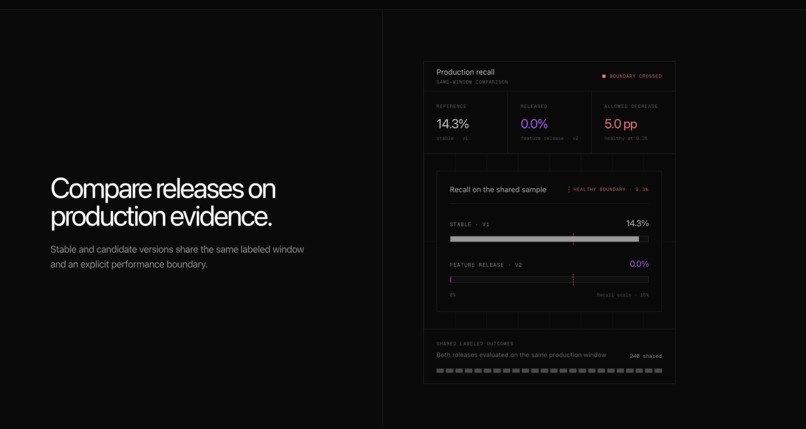806x429 pixels.
Task: Click the 'stable · v1' caption under Reference
Action: coord(452,139)
